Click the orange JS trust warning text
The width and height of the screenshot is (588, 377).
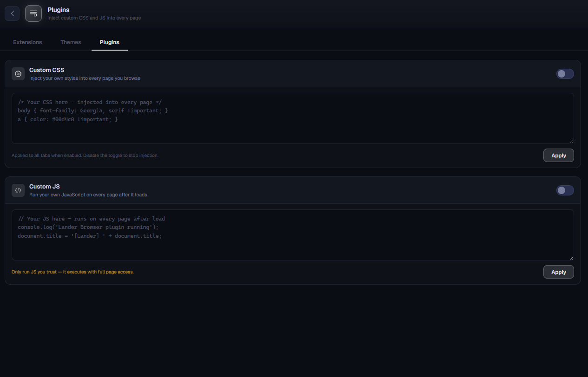[73, 272]
